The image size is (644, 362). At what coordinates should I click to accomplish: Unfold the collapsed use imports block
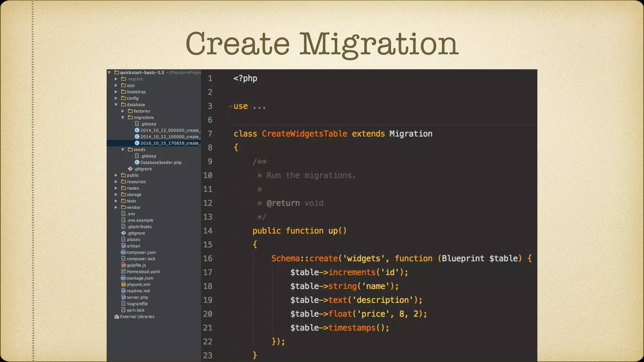tap(230, 107)
